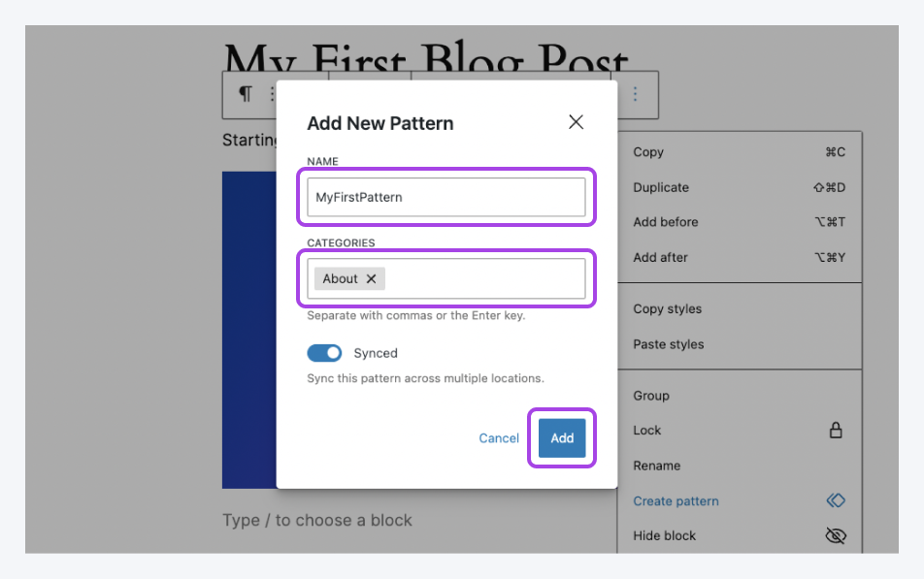Click the Hide block crossed-eye icon
Image resolution: width=924 pixels, height=579 pixels.
click(x=835, y=535)
